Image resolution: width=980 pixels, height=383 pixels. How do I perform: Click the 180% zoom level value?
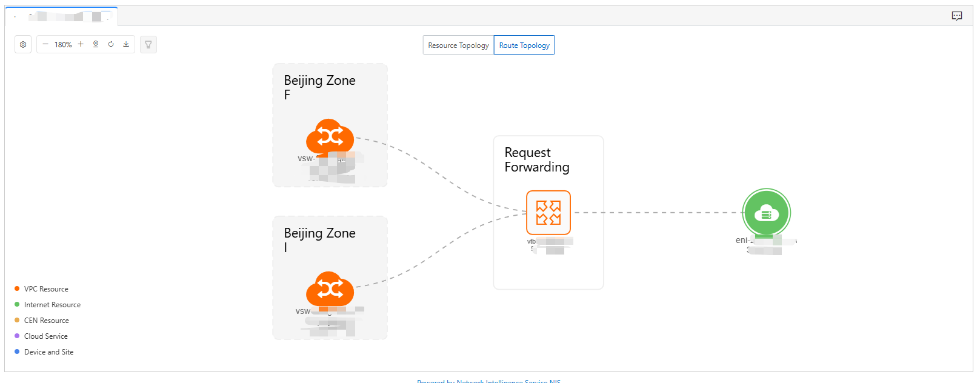(x=63, y=45)
